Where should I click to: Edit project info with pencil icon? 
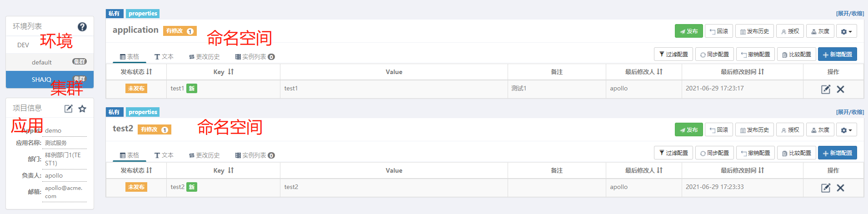[69, 109]
